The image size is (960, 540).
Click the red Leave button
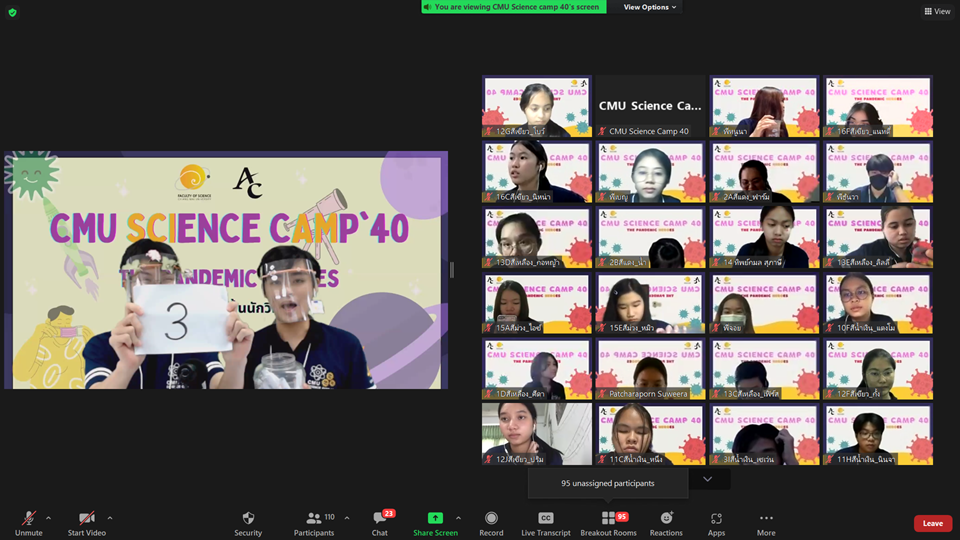pos(932,523)
